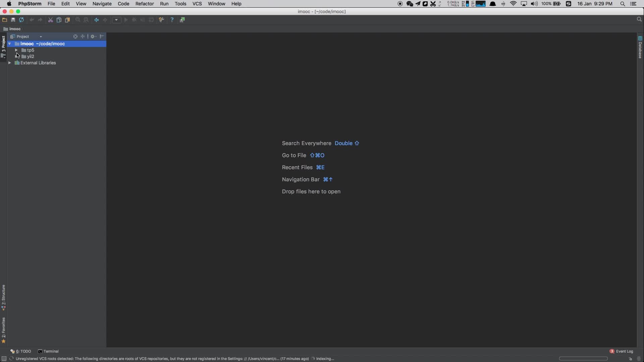Select the tp5 folder row
This screenshot has width=644, height=362.
pos(57,50)
